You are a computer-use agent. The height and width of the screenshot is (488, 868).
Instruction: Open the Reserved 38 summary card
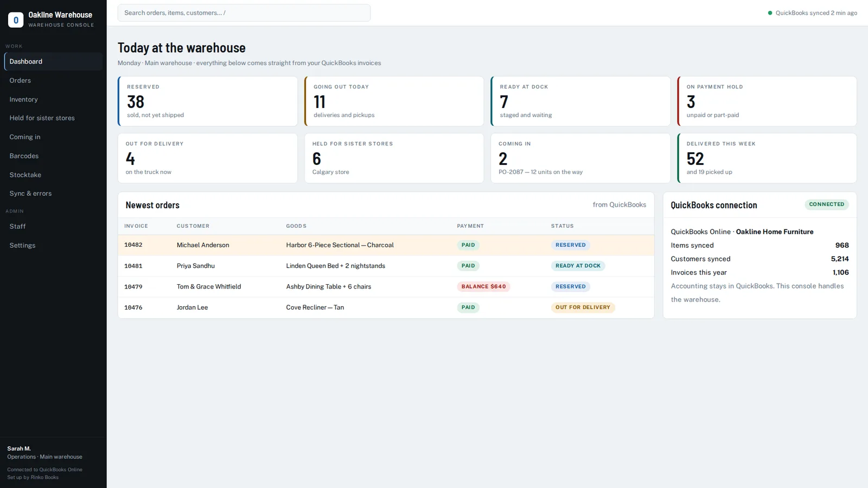click(208, 101)
